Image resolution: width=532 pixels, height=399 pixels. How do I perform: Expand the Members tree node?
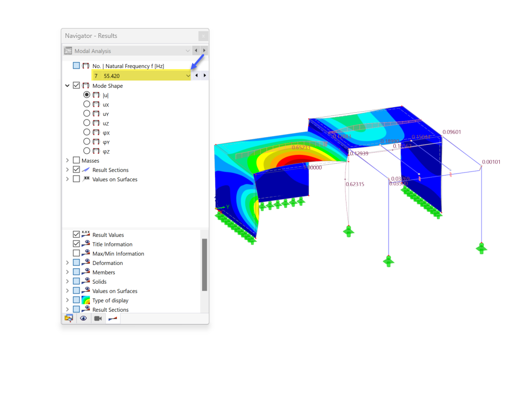tap(67, 272)
